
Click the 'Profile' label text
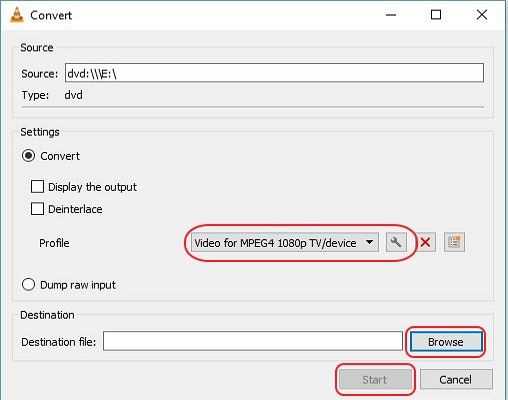(54, 243)
